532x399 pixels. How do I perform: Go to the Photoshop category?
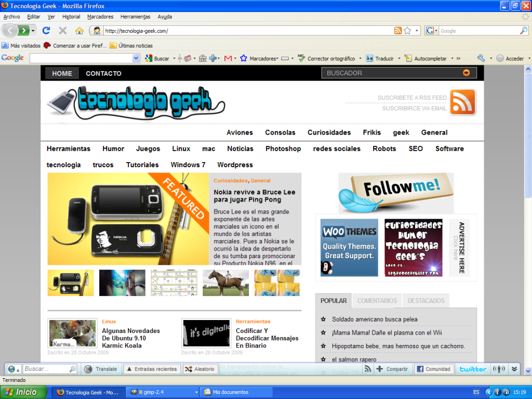(x=283, y=149)
